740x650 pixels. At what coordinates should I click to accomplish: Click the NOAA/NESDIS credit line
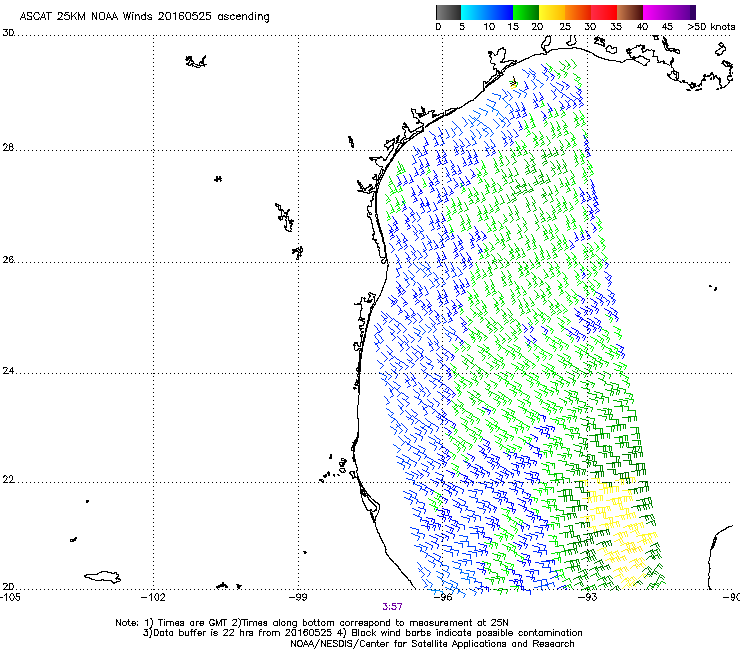[x=432, y=644]
